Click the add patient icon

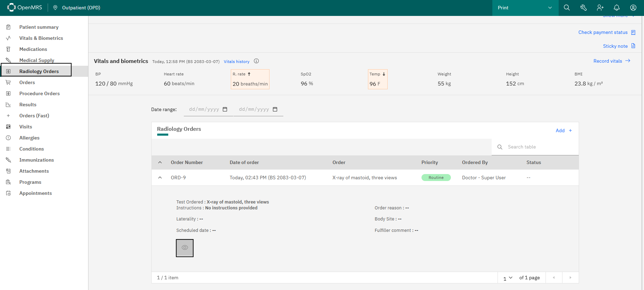(x=600, y=8)
